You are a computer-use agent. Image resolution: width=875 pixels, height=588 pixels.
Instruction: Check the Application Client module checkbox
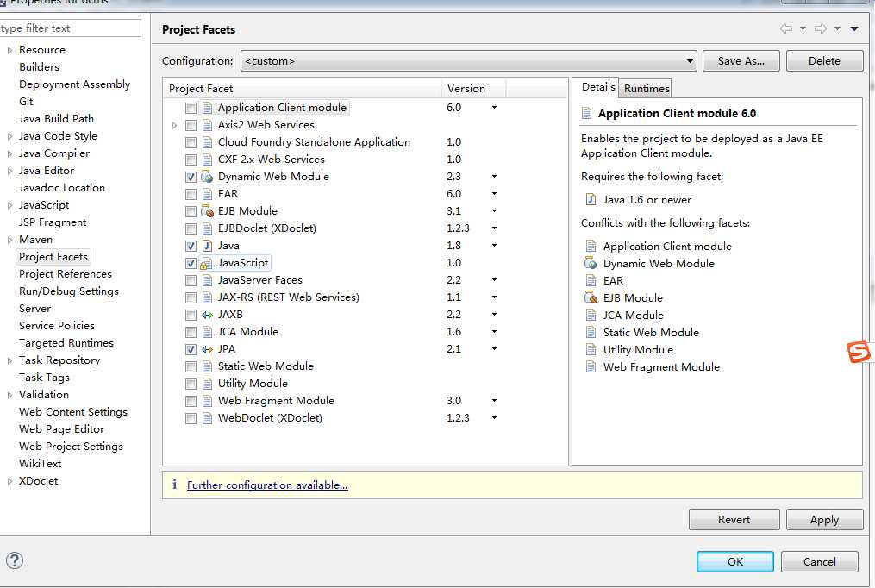[191, 109]
